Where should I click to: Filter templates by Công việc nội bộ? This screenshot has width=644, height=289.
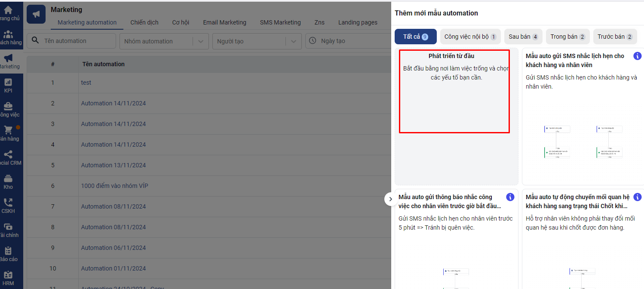[470, 37]
